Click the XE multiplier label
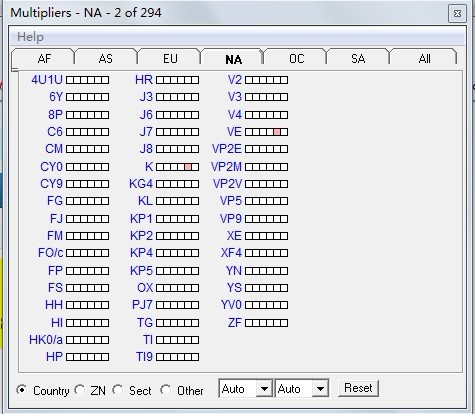The width and height of the screenshot is (475, 414). [234, 236]
